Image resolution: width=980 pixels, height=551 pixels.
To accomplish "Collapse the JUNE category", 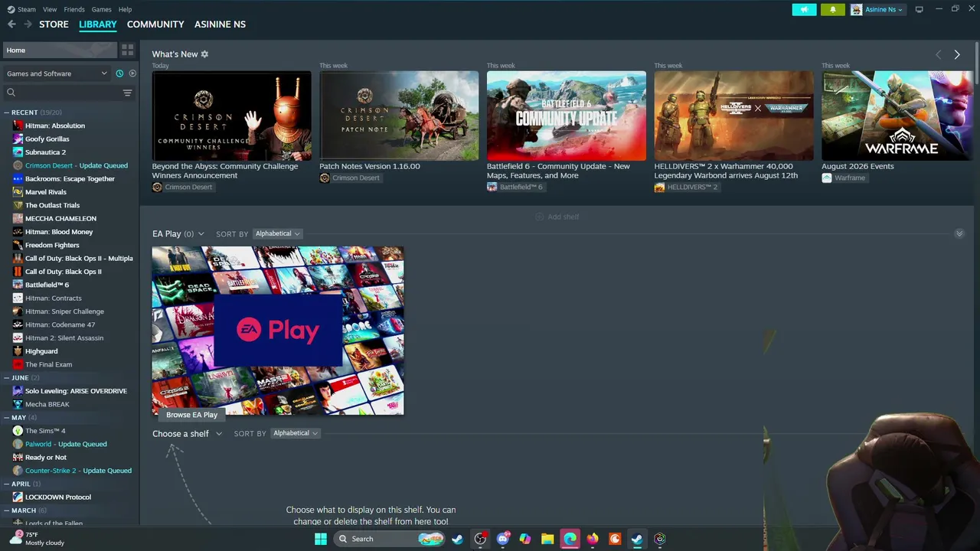I will pyautogui.click(x=7, y=378).
